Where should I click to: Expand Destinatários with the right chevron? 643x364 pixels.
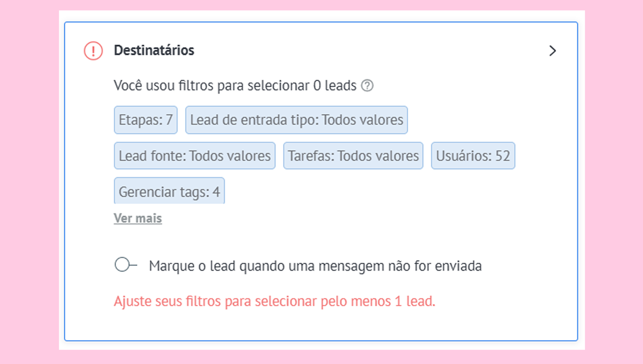(552, 51)
